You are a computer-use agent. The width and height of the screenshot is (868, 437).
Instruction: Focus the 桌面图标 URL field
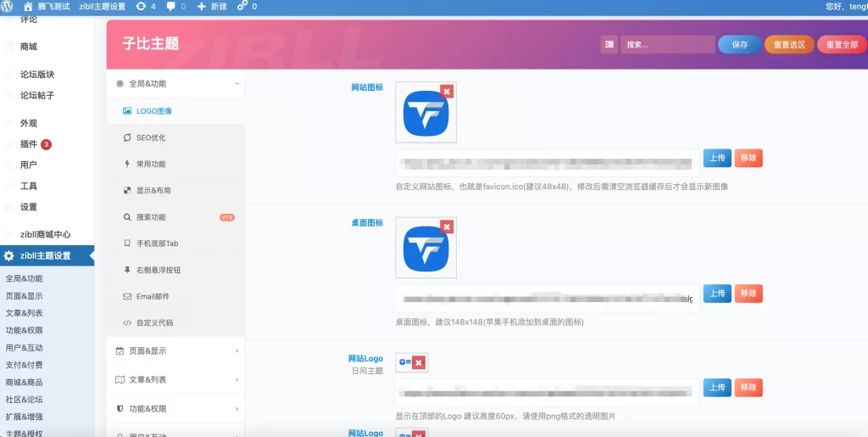[x=548, y=299]
